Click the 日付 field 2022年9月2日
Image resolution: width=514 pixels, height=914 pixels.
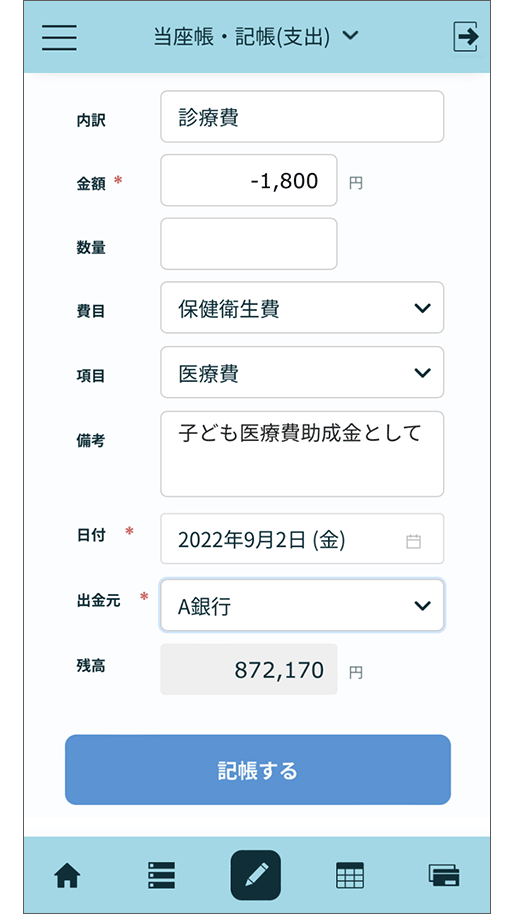302,539
